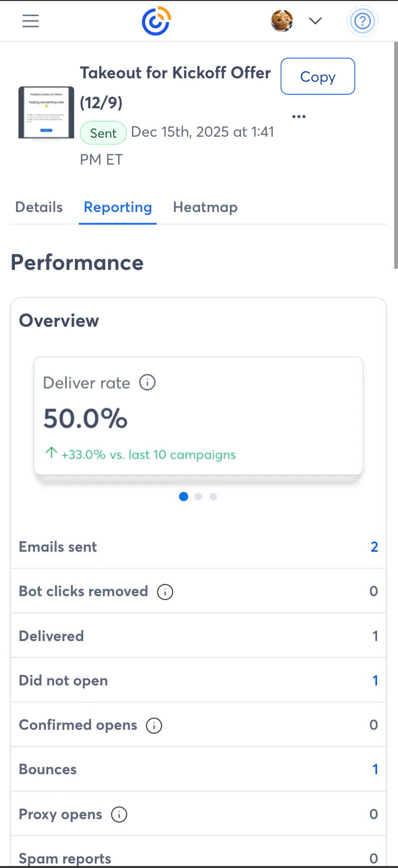Open the campaign email thumbnail preview
The image size is (398, 868).
pyautogui.click(x=46, y=113)
